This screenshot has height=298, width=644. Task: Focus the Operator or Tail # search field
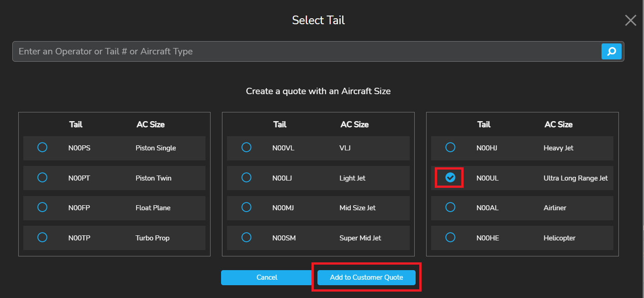(x=306, y=52)
